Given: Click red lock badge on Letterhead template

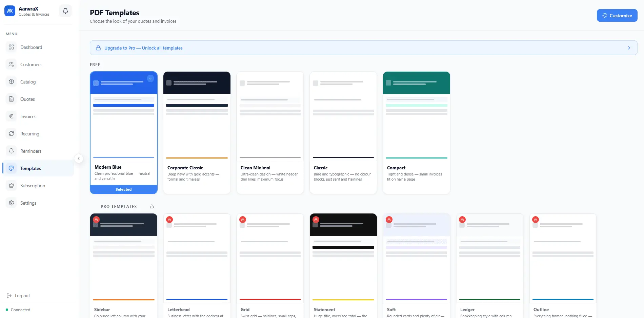Looking at the screenshot, I should pos(169,220).
